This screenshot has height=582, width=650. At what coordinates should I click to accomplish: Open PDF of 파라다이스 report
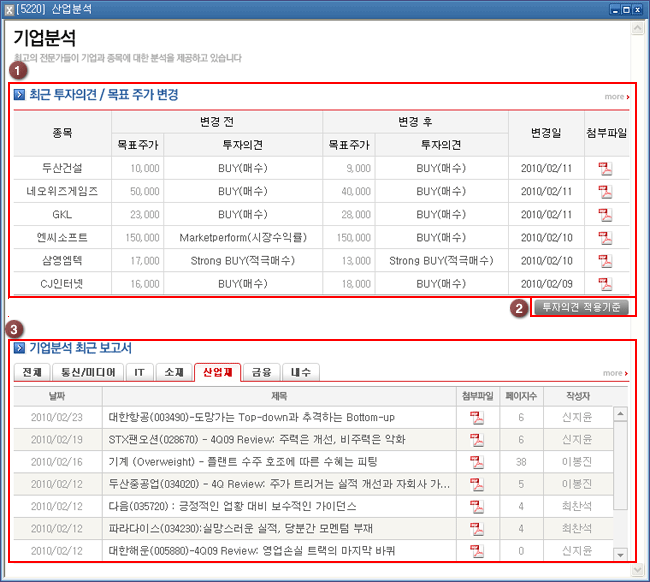[x=477, y=528]
